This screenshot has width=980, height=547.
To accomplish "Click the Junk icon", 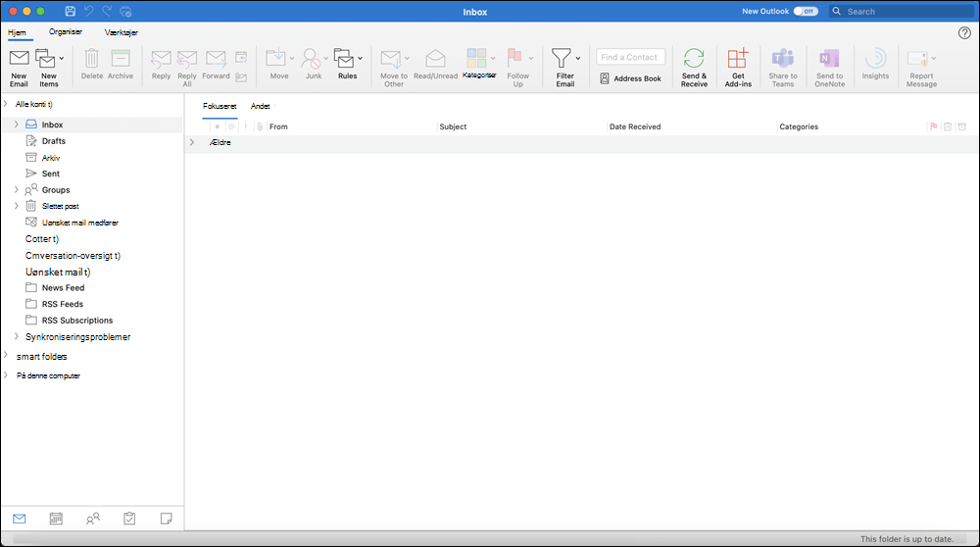I will click(x=311, y=58).
